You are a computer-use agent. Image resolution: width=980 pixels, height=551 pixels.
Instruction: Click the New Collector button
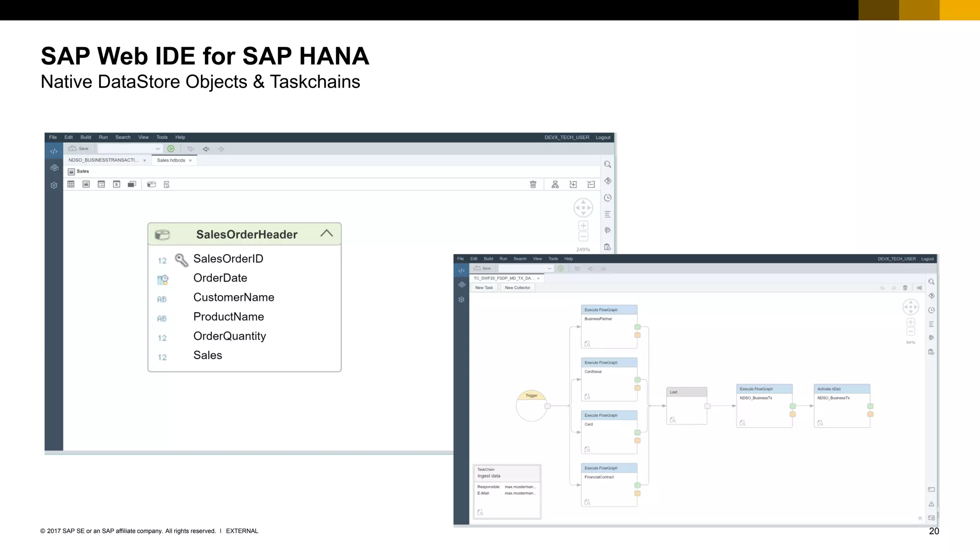tap(517, 287)
